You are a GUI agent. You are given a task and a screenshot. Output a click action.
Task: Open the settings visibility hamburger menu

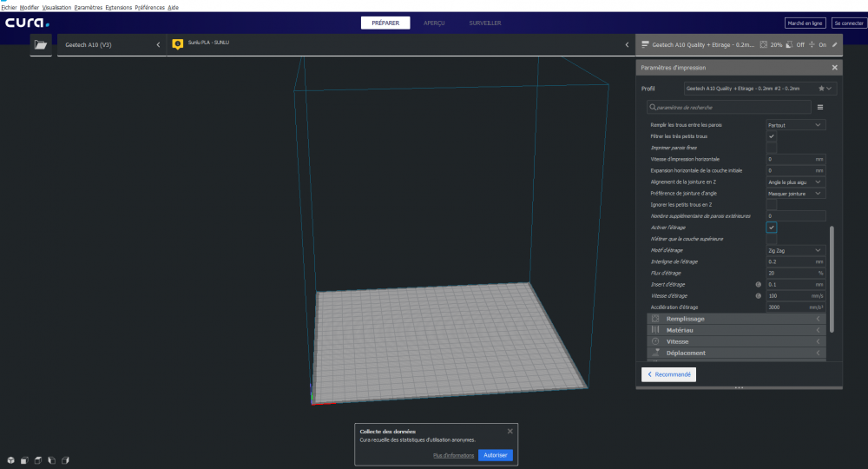820,108
